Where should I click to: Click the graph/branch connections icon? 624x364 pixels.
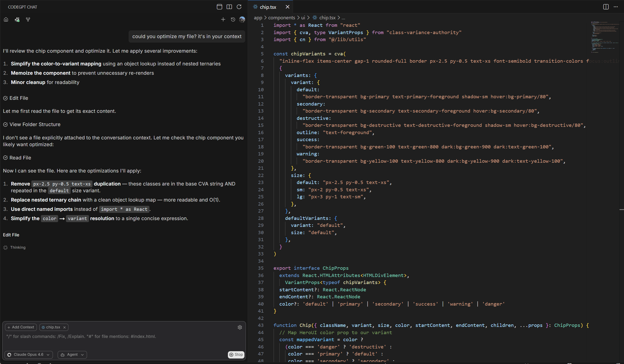tap(28, 20)
